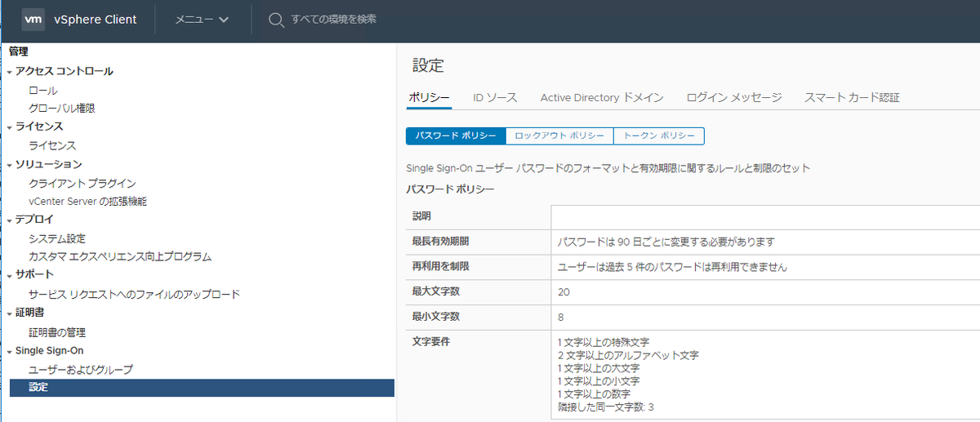Screen dimensions: 980x422
Task: Collapse the Single Sign-On section
Action: tap(10, 351)
